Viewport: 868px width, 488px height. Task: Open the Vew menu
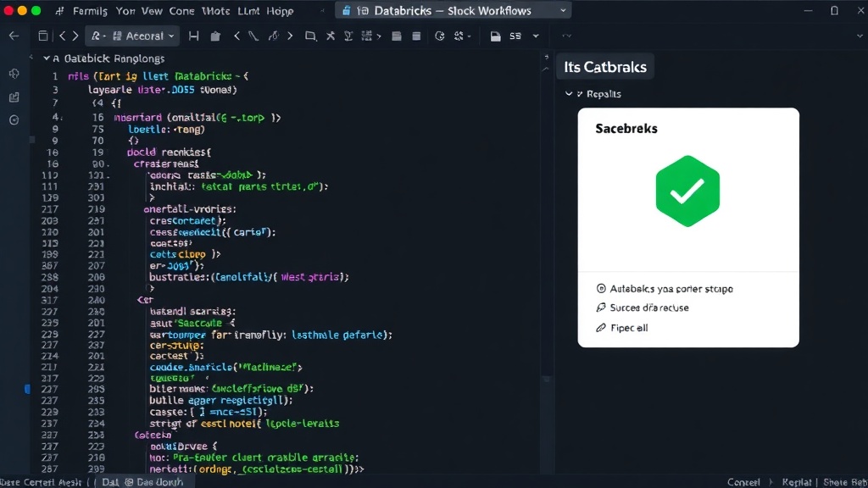pyautogui.click(x=152, y=10)
